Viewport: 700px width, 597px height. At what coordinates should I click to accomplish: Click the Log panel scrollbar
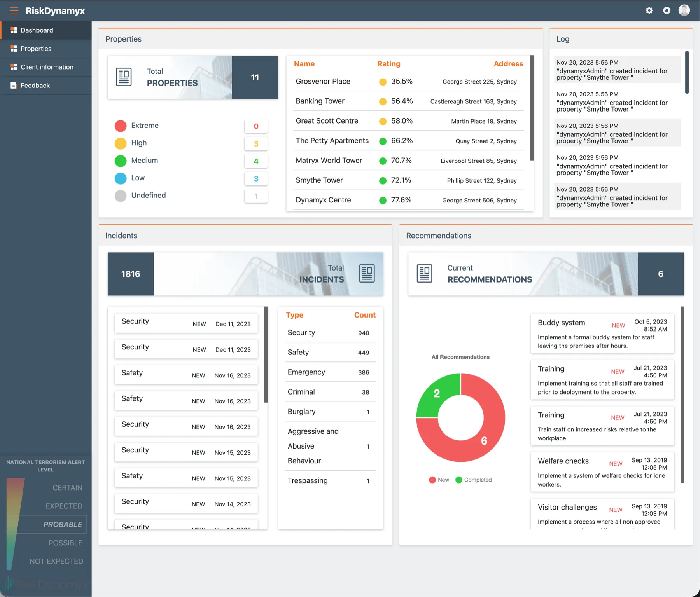click(x=687, y=72)
